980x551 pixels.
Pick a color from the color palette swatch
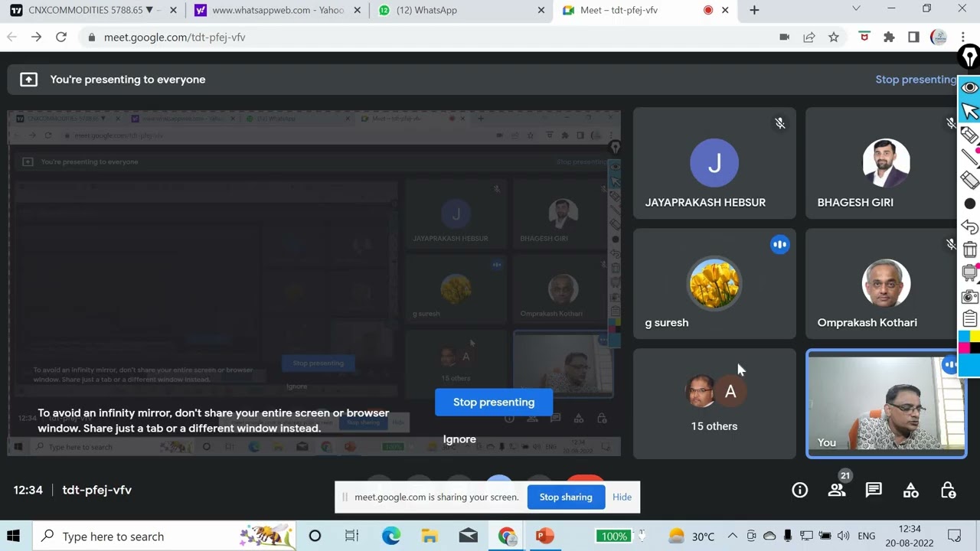click(969, 342)
